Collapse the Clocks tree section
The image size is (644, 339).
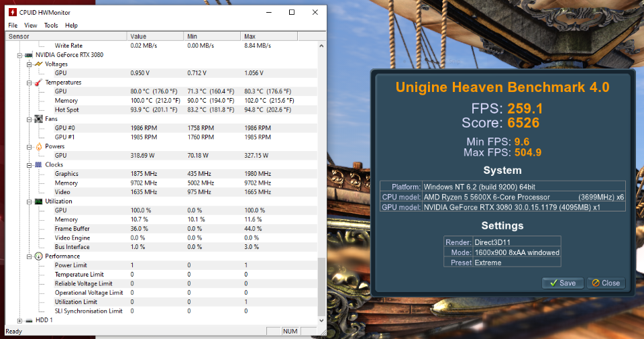coord(29,165)
